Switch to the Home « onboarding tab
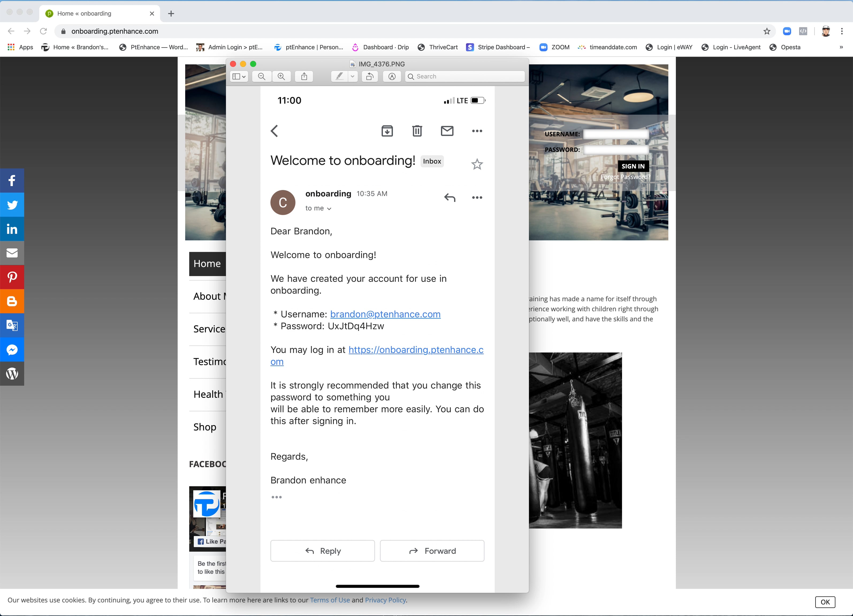Screen dimensions: 853x616 100,14
